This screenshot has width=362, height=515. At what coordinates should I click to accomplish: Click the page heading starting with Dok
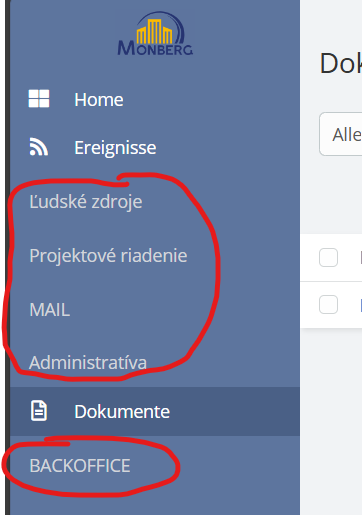(340, 63)
